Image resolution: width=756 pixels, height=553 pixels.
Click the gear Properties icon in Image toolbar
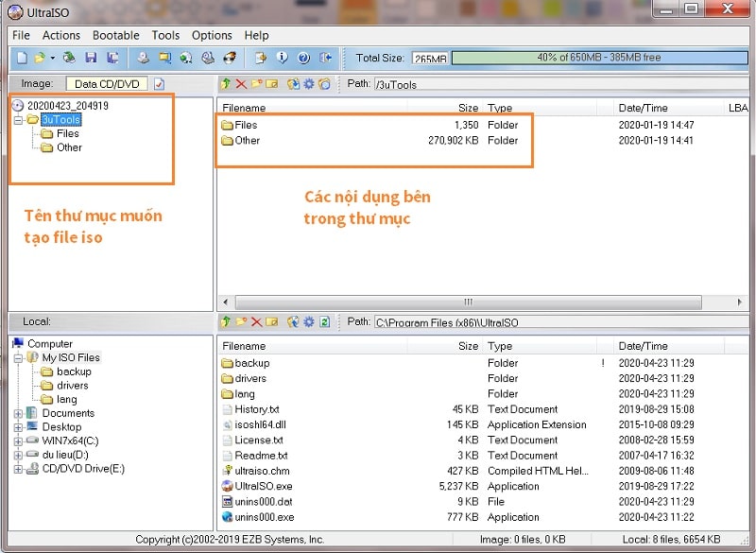click(309, 84)
